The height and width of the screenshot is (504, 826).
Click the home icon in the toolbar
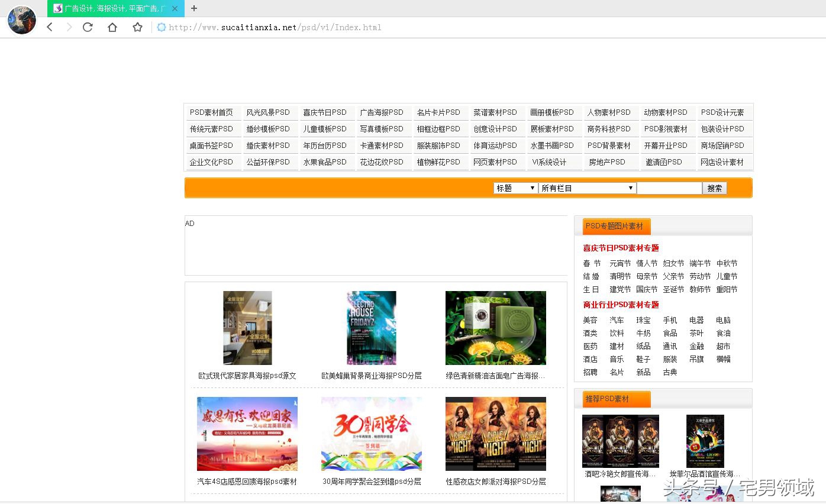tap(112, 27)
